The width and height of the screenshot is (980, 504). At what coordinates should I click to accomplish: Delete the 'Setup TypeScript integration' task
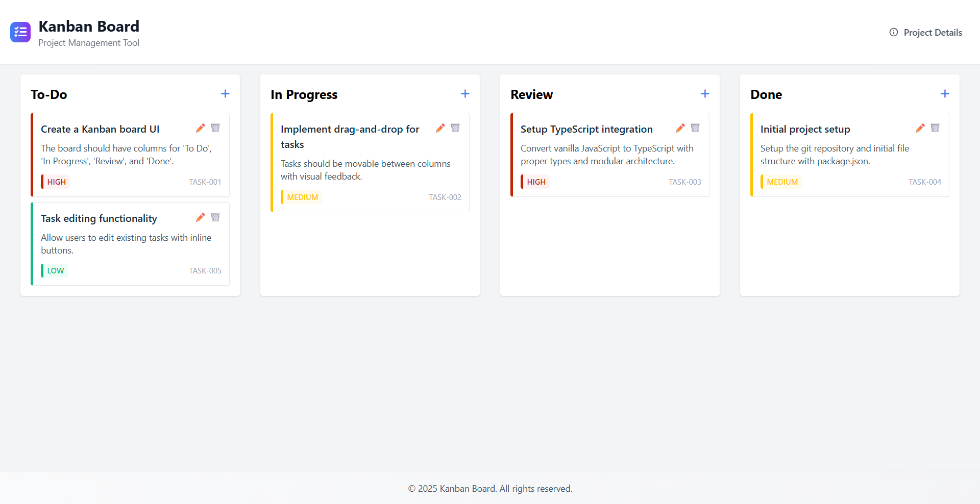click(x=695, y=128)
